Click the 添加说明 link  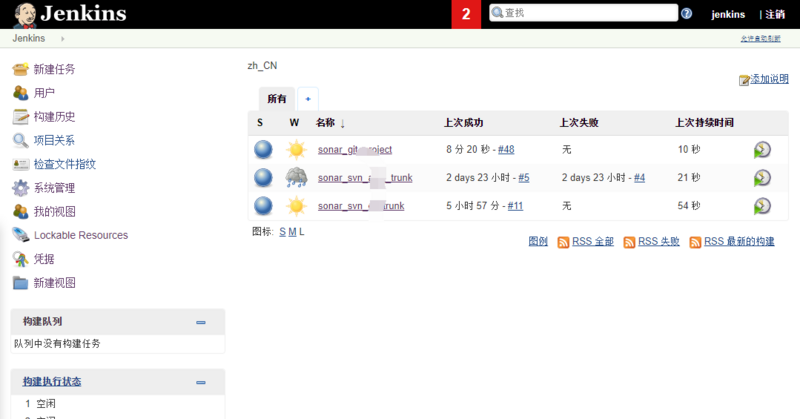[769, 79]
